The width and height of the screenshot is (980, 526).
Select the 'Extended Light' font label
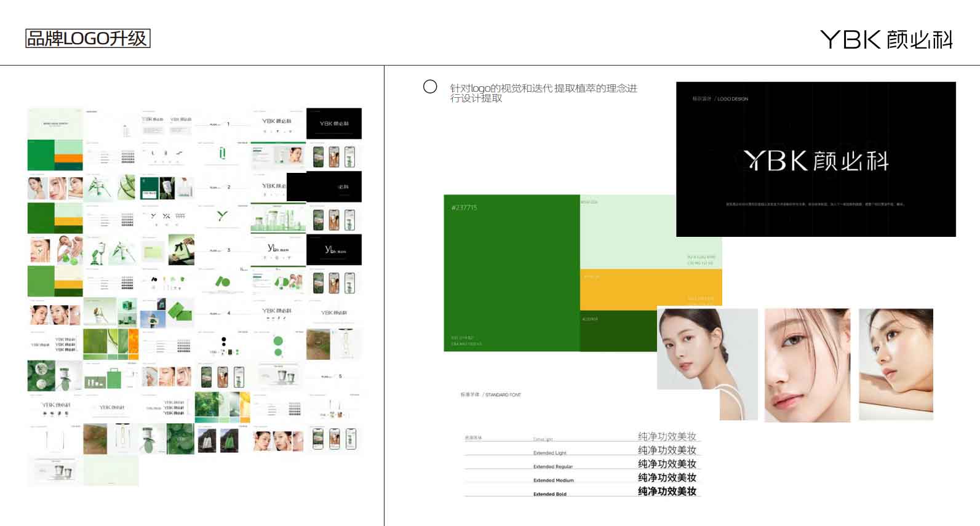point(550,453)
